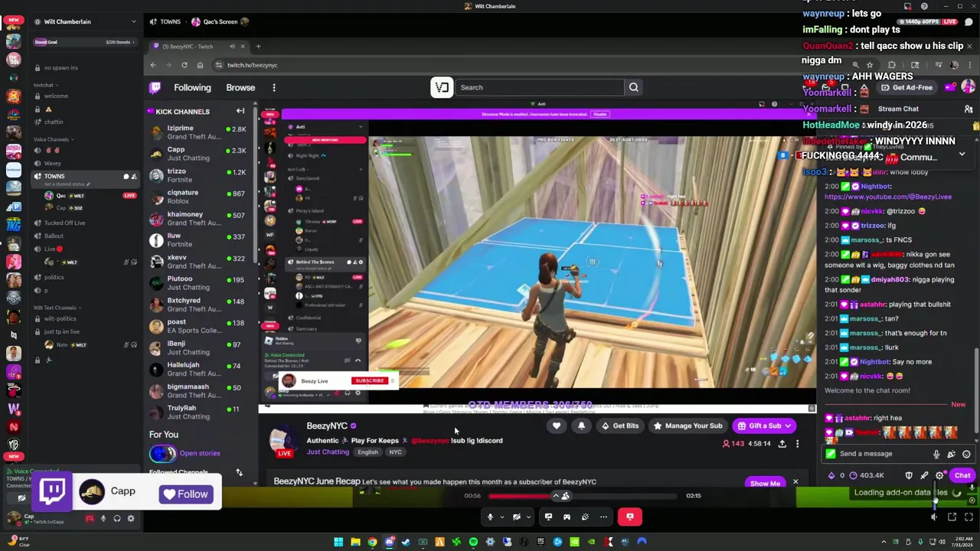
Task: Open camera options arrow in call controls
Action: [x=528, y=517]
